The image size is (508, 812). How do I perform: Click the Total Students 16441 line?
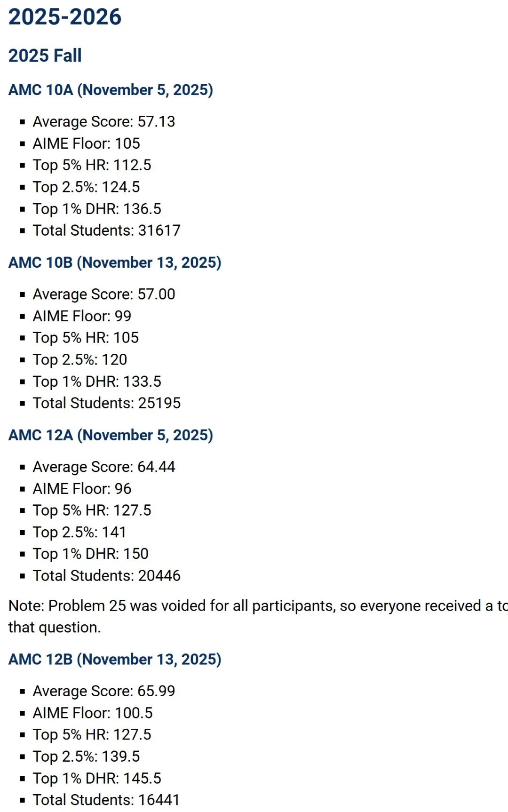pyautogui.click(x=106, y=800)
